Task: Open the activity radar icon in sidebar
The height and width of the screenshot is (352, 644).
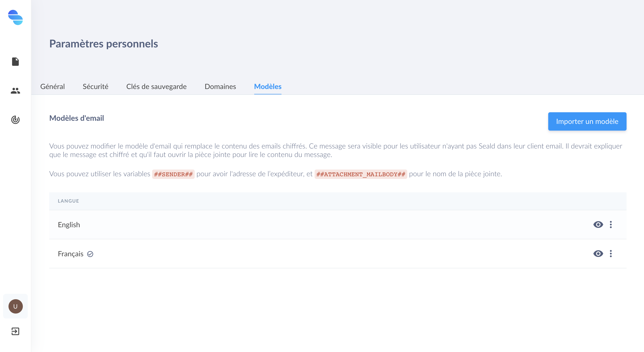Action: point(15,120)
